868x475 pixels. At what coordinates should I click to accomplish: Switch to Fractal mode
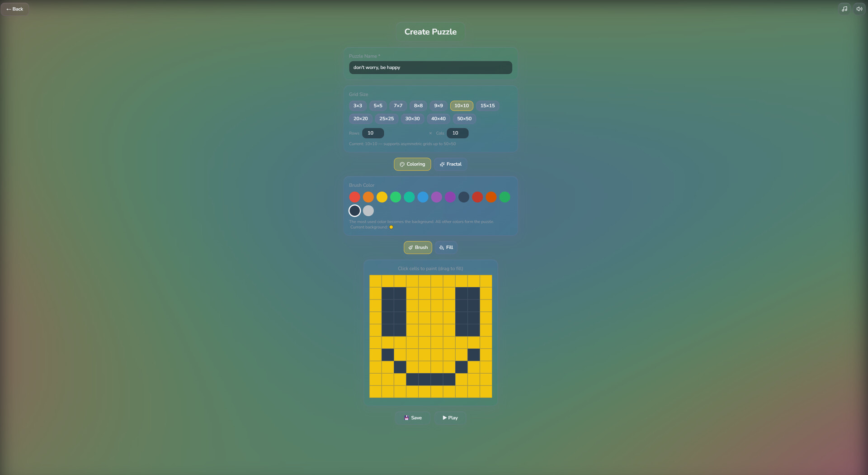[x=450, y=164]
